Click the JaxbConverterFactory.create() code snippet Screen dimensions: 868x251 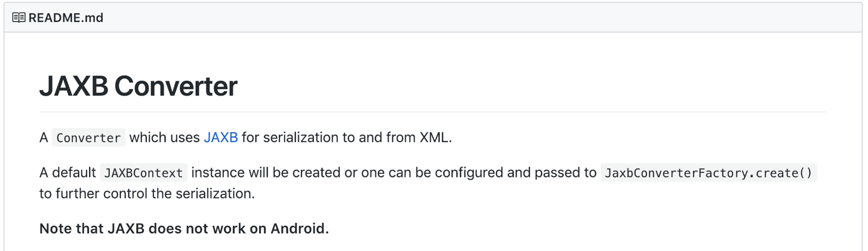click(708, 173)
